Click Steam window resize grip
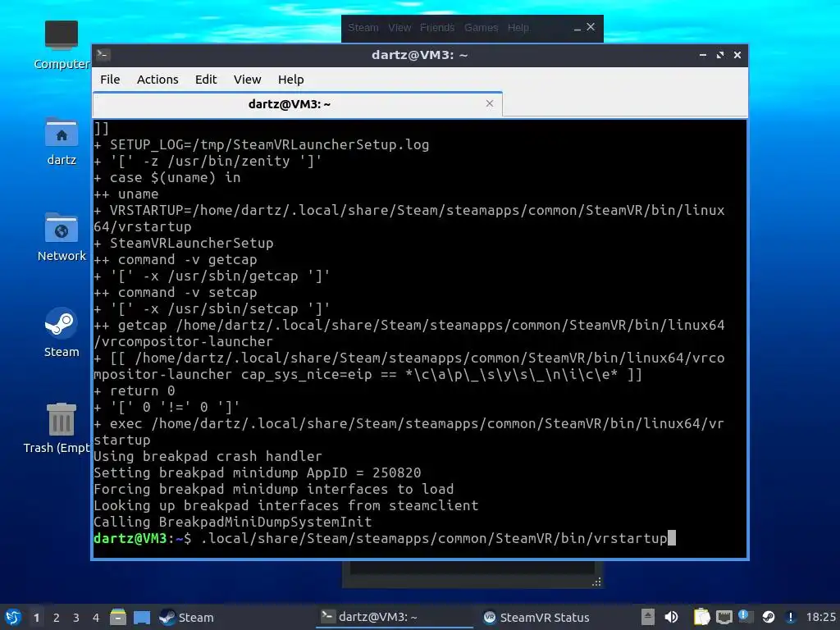 [x=596, y=582]
